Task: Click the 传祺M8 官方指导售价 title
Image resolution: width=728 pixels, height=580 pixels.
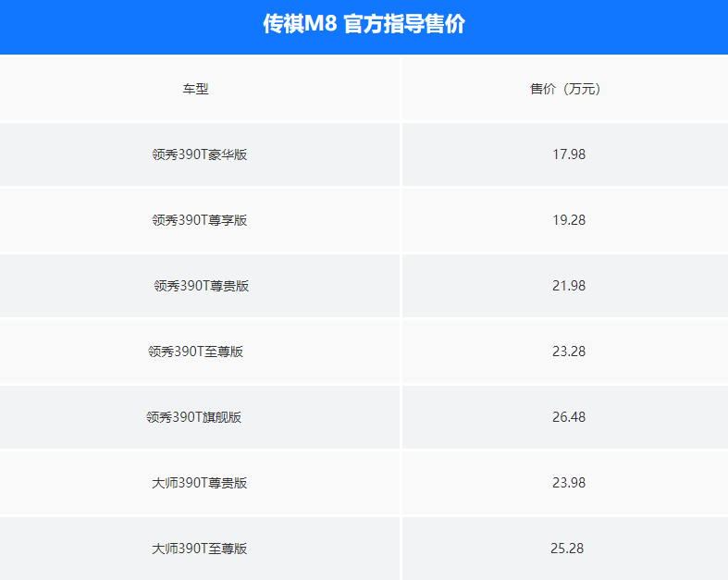Action: tap(364, 23)
